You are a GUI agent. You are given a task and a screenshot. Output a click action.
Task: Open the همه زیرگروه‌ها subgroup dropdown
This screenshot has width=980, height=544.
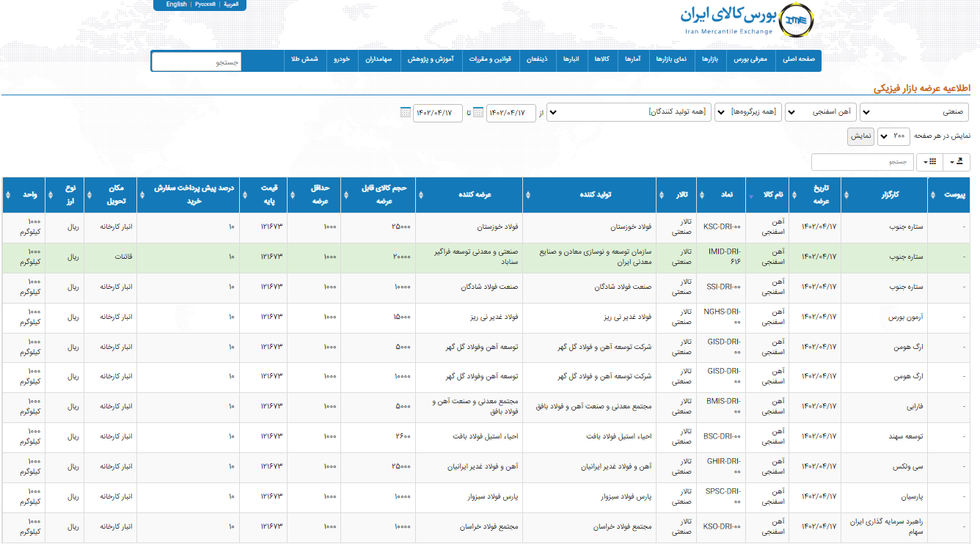[748, 113]
